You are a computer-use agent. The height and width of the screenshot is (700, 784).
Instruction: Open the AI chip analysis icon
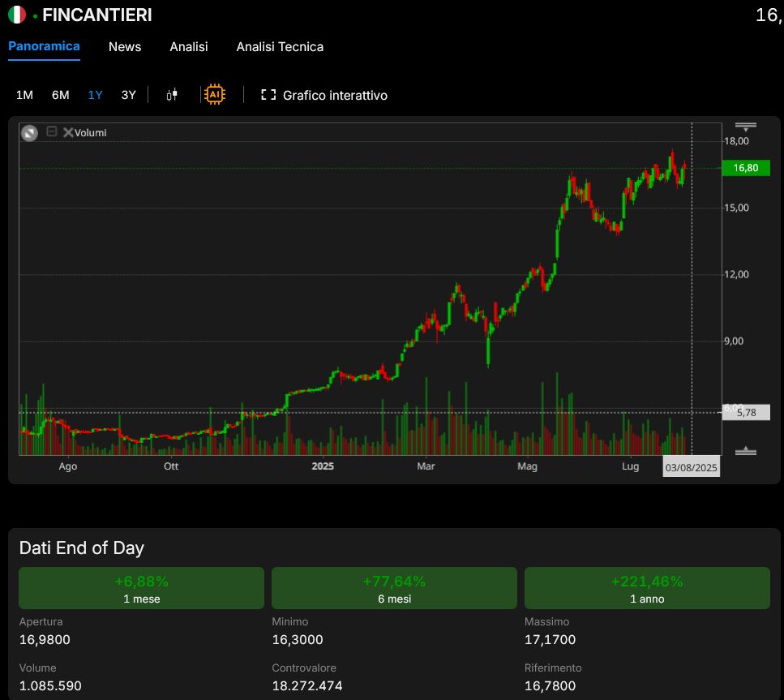coord(215,95)
